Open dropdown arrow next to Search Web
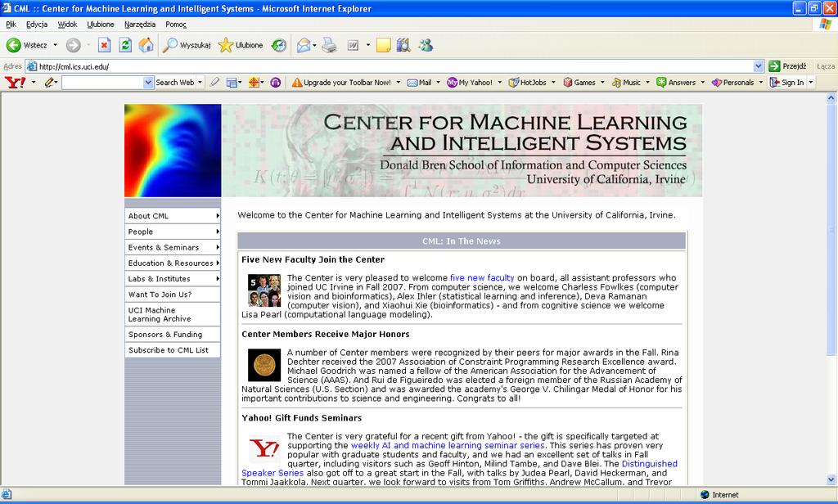Image resolution: width=838 pixels, height=504 pixels. 200,83
